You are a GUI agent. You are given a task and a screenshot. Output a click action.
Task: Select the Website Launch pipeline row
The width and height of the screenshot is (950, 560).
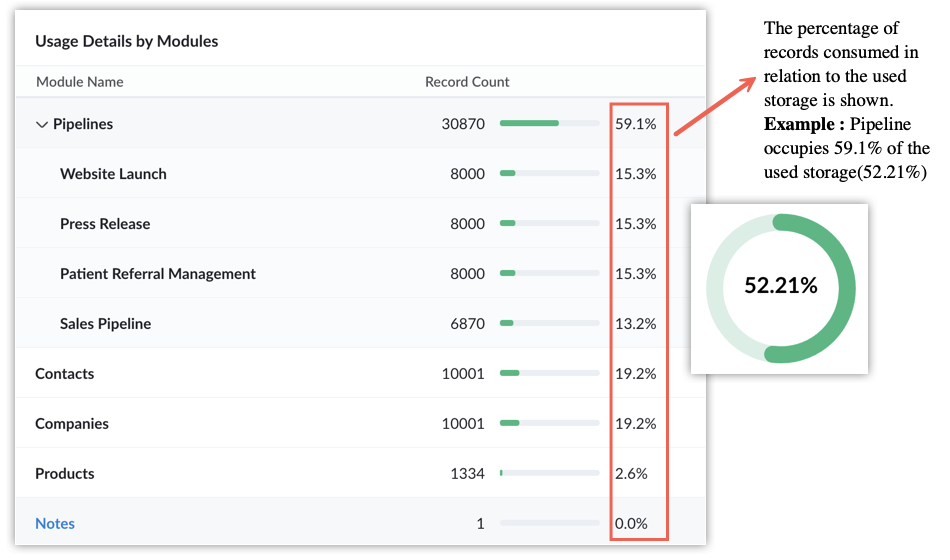click(x=360, y=173)
